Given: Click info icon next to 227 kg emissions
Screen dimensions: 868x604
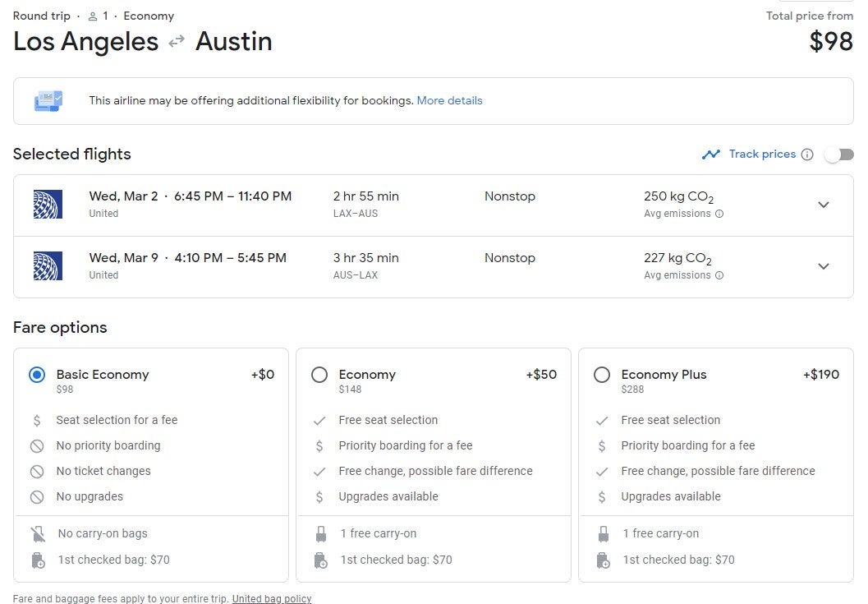Looking at the screenshot, I should tap(719, 275).
